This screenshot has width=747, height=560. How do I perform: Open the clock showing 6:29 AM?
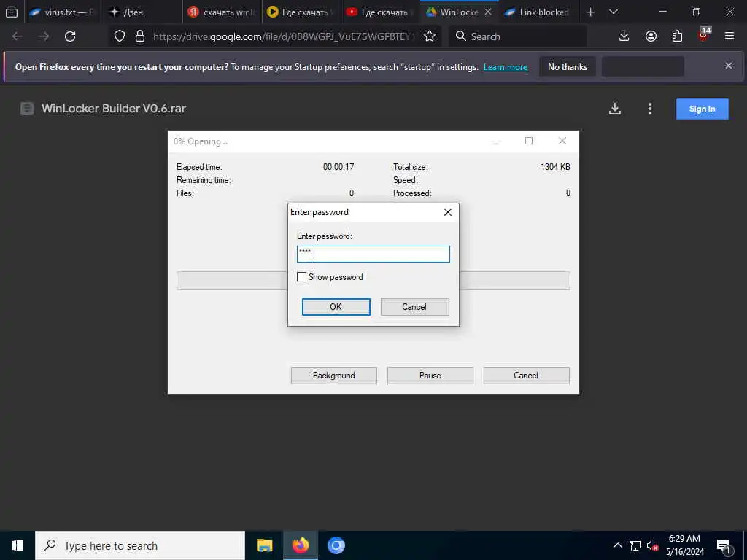point(684,545)
